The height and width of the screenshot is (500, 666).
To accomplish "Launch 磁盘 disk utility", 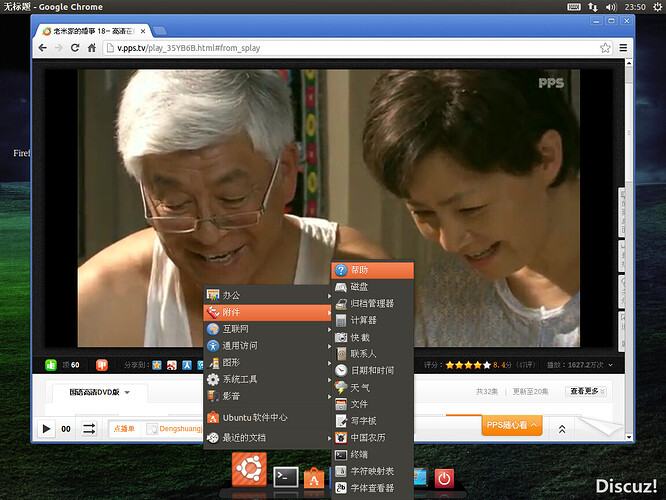I will (373, 287).
